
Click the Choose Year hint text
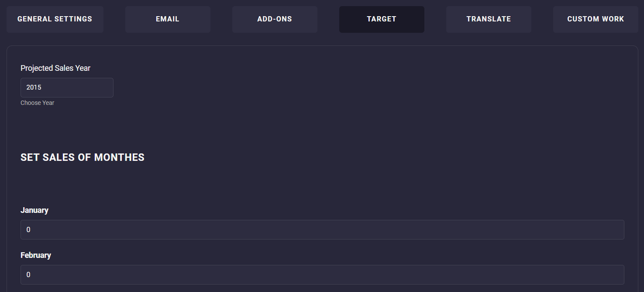[38, 103]
